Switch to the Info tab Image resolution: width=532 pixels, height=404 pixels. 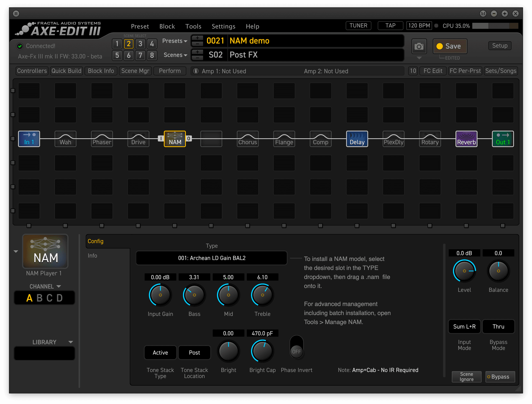(x=93, y=256)
